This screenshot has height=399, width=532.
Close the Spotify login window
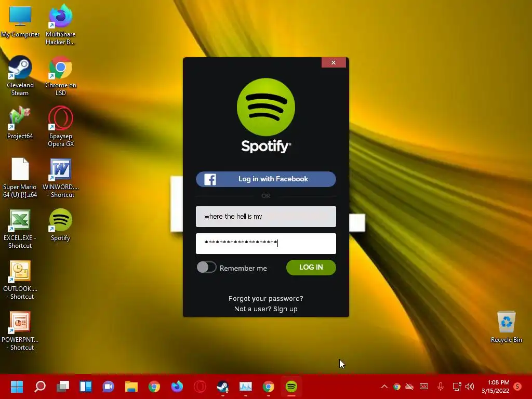coord(334,62)
